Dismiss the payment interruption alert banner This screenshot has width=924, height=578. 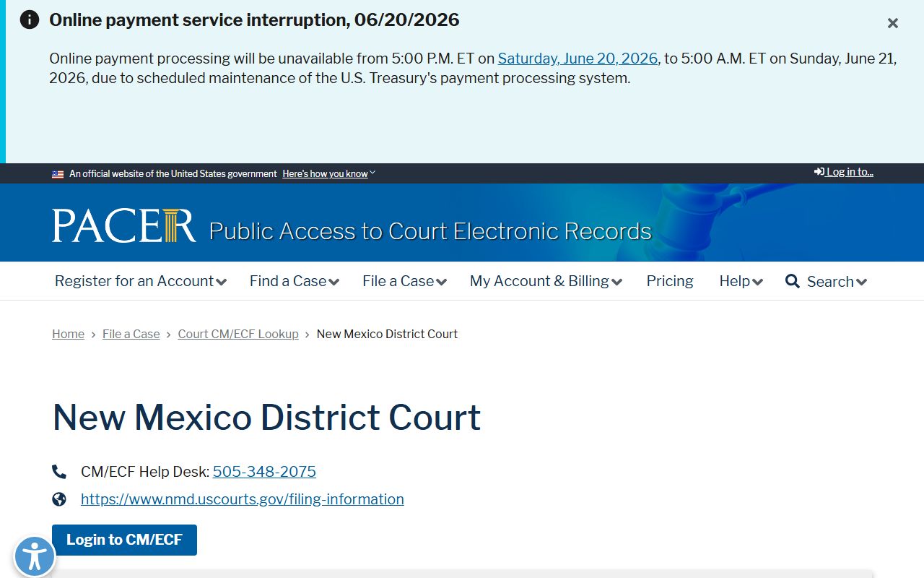click(893, 23)
